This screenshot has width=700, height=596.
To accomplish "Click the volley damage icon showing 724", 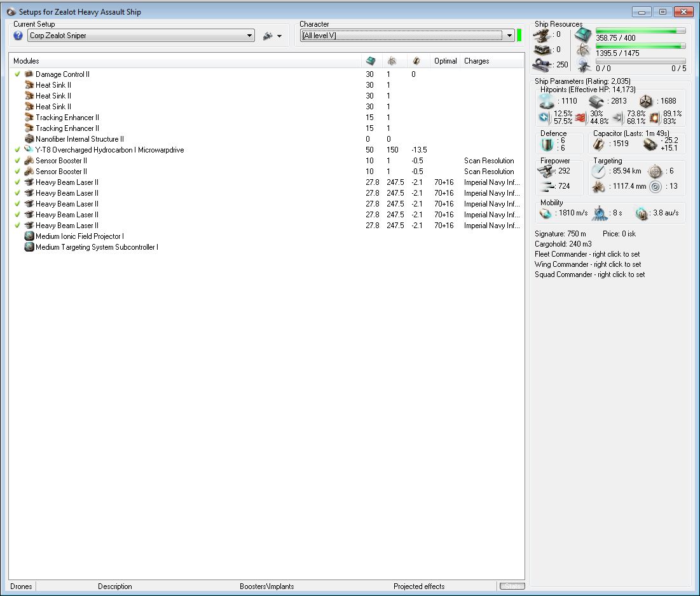I will 546,186.
